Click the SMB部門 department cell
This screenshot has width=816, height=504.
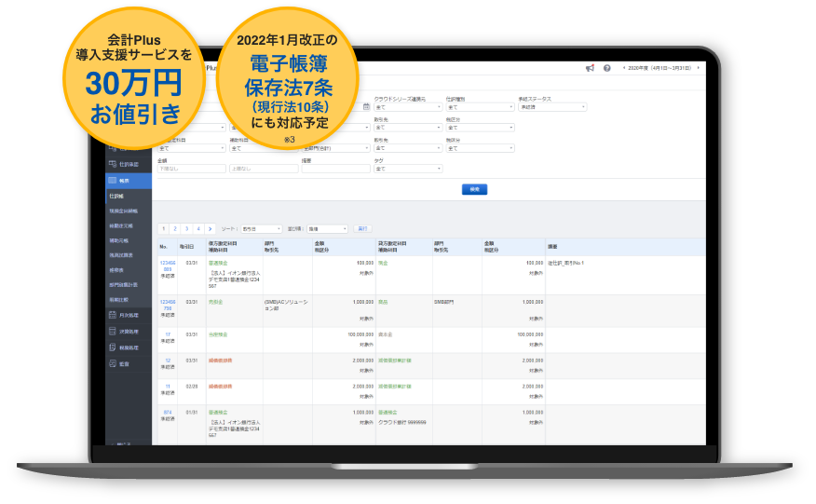tap(444, 303)
